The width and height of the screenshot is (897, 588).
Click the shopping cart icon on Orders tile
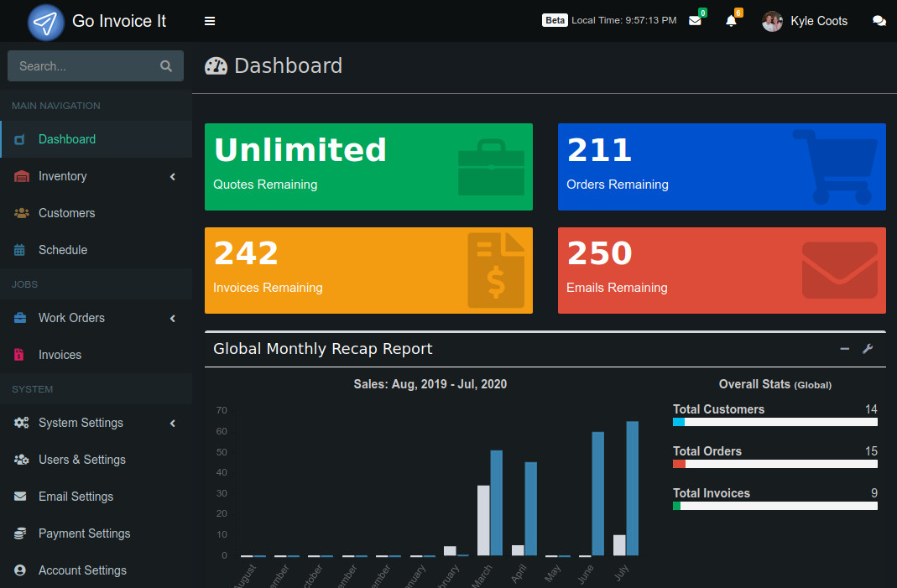(834, 166)
